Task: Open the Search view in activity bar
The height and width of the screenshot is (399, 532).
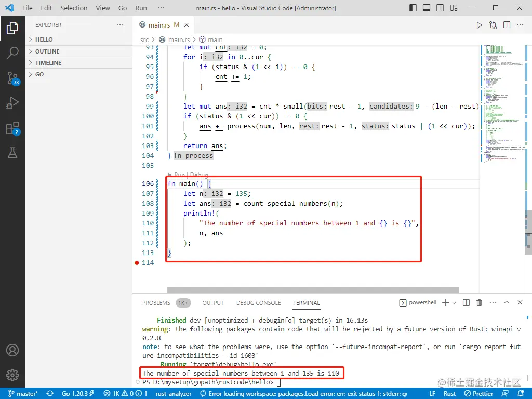Action: coord(12,52)
